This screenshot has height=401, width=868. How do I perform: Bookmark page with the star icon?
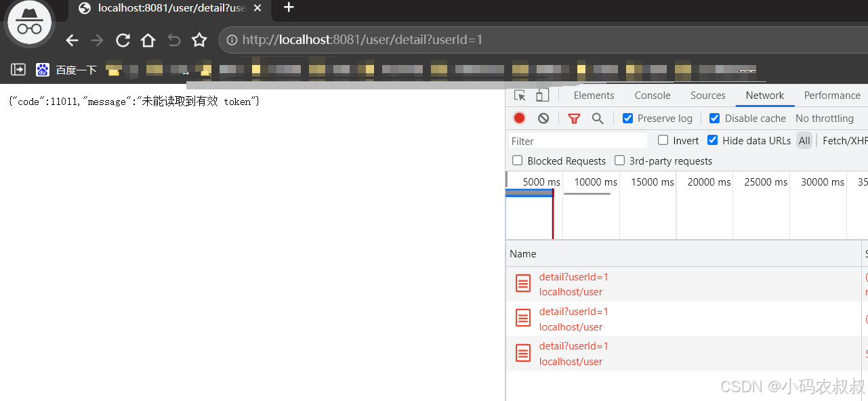pyautogui.click(x=199, y=41)
